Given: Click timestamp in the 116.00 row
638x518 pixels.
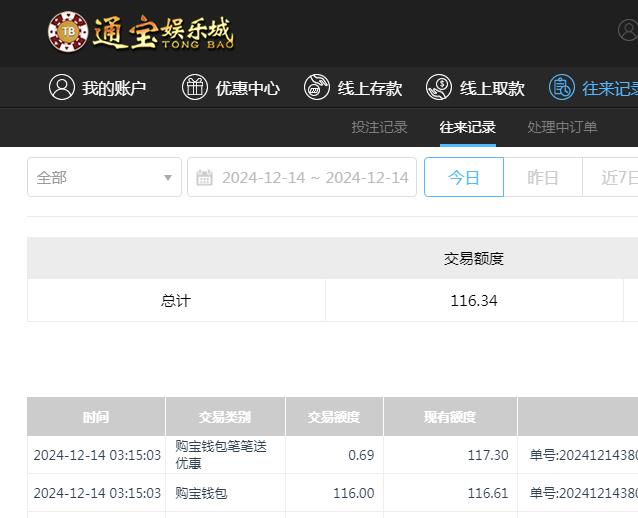Looking at the screenshot, I should click(x=97, y=493).
